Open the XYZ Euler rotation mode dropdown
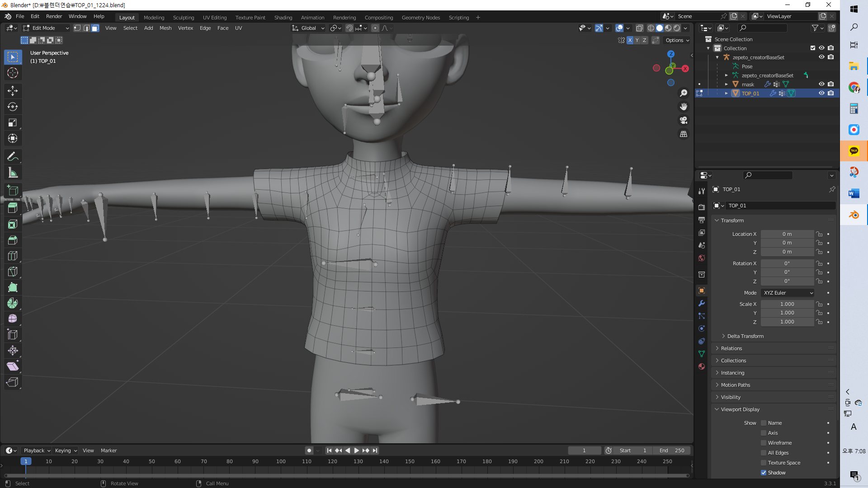This screenshot has width=868, height=488. point(788,293)
